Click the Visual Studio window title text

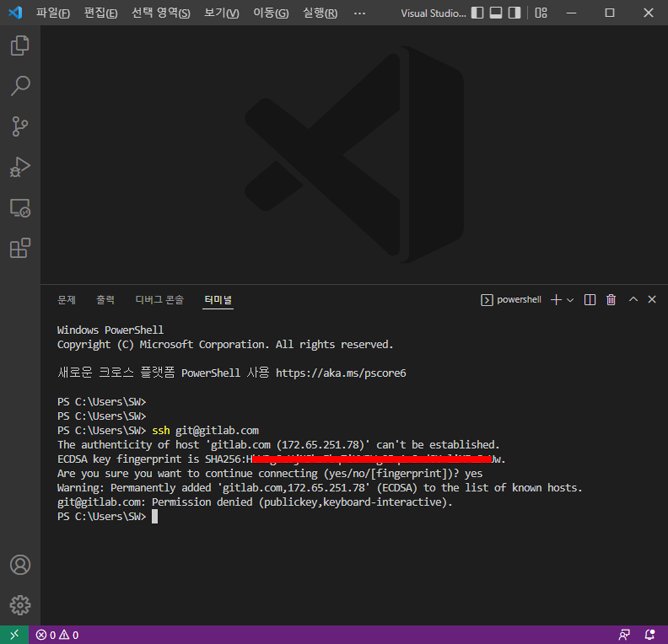(x=433, y=13)
